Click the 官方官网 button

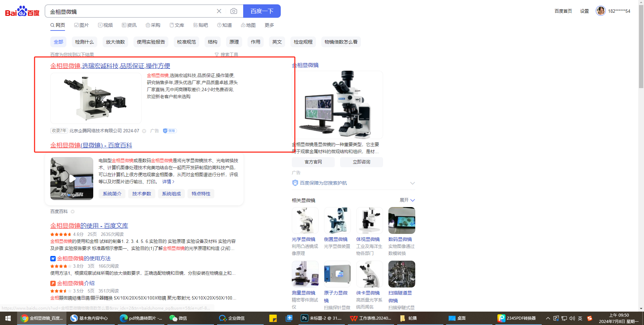tap(313, 162)
